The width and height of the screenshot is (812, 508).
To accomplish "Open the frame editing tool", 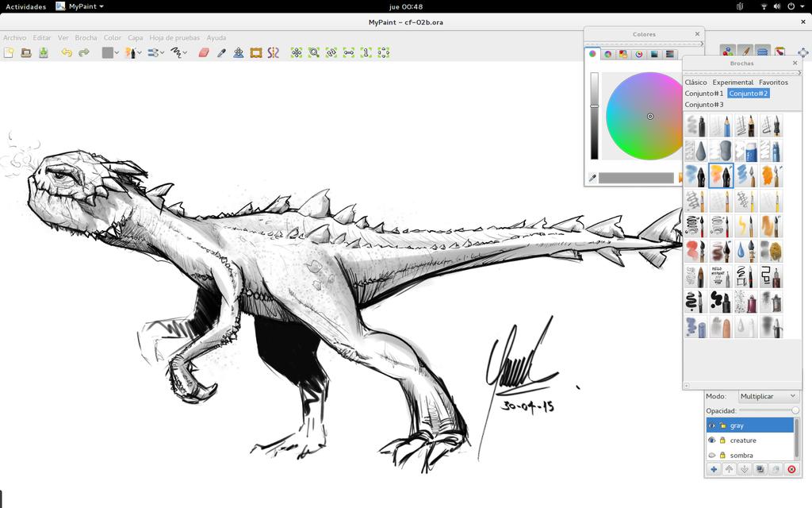I will tap(255, 52).
